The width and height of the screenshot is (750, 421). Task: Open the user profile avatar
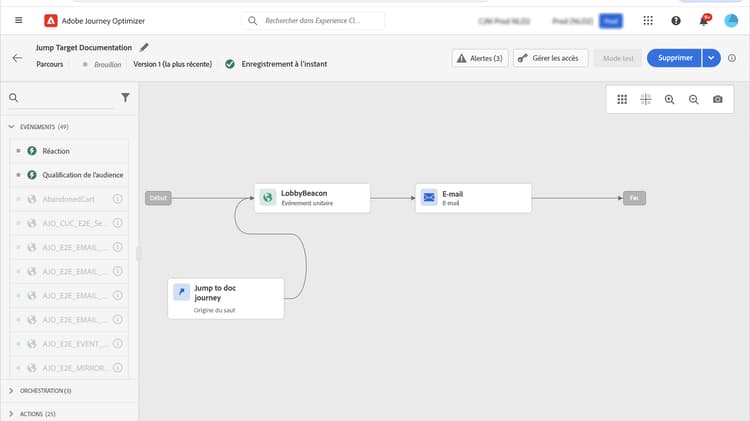(x=731, y=21)
